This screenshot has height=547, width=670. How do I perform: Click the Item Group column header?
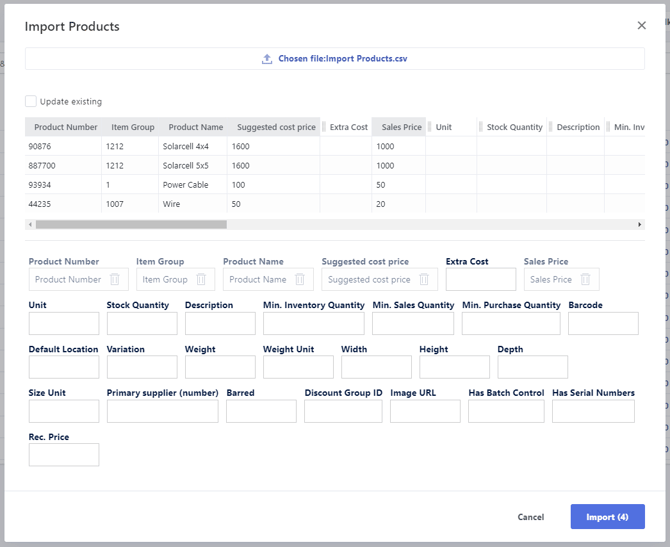132,127
